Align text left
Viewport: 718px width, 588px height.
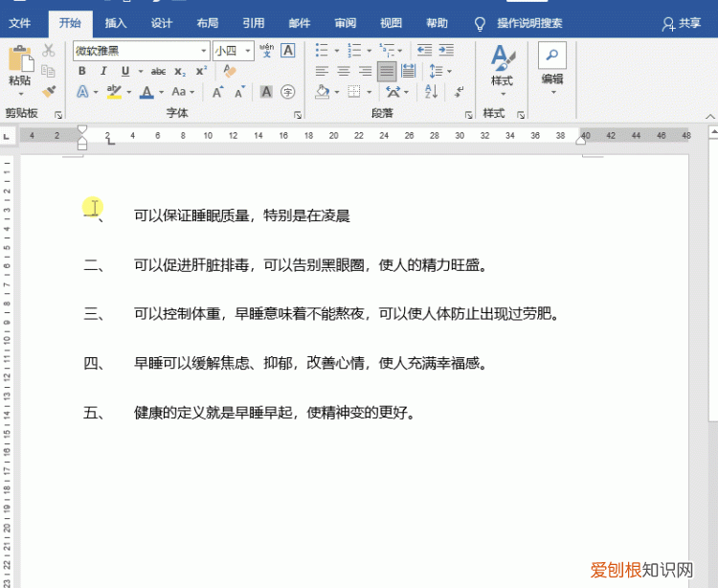(322, 71)
